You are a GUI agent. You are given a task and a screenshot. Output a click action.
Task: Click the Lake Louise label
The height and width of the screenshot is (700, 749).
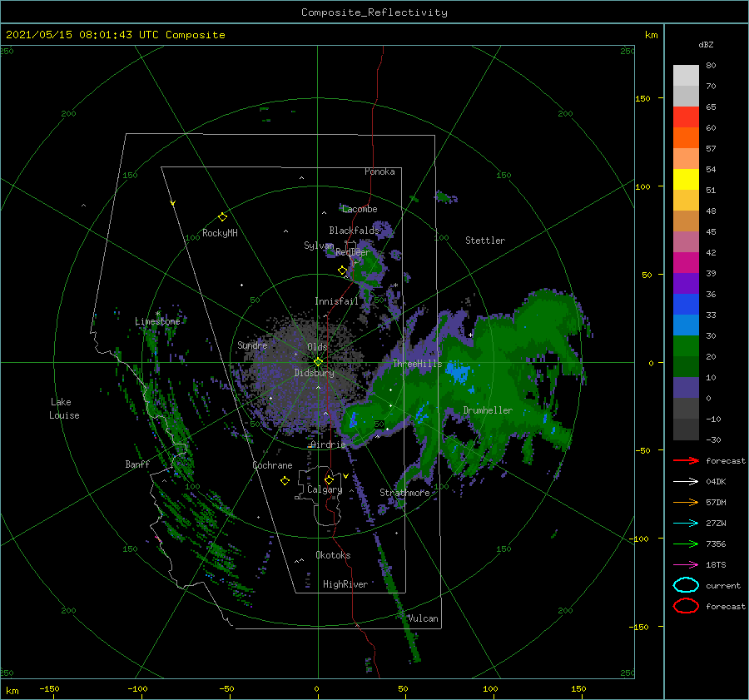pos(64,409)
